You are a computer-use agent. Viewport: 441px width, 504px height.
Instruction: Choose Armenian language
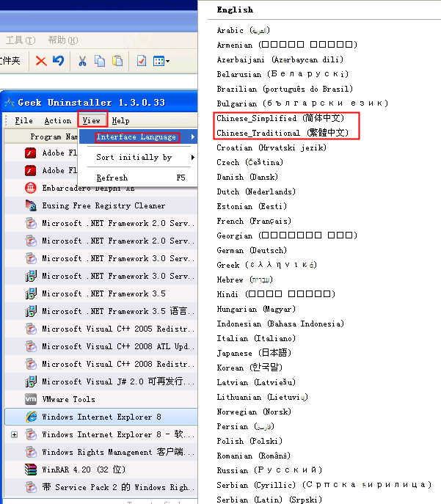tap(287, 45)
